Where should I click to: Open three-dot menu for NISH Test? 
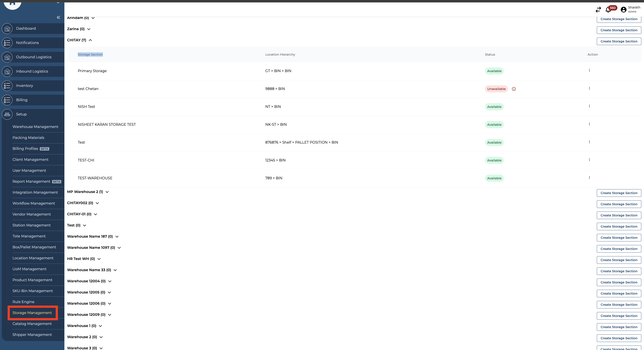589,106
